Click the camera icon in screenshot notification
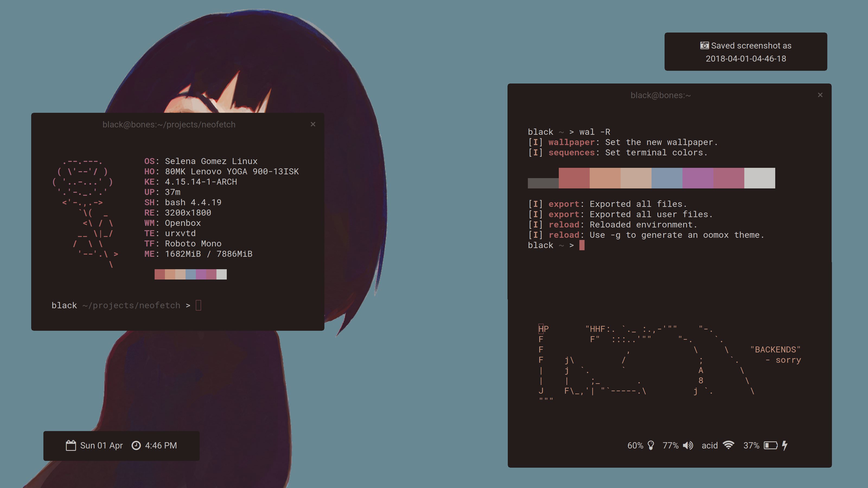This screenshot has height=488, width=868. coord(704,46)
